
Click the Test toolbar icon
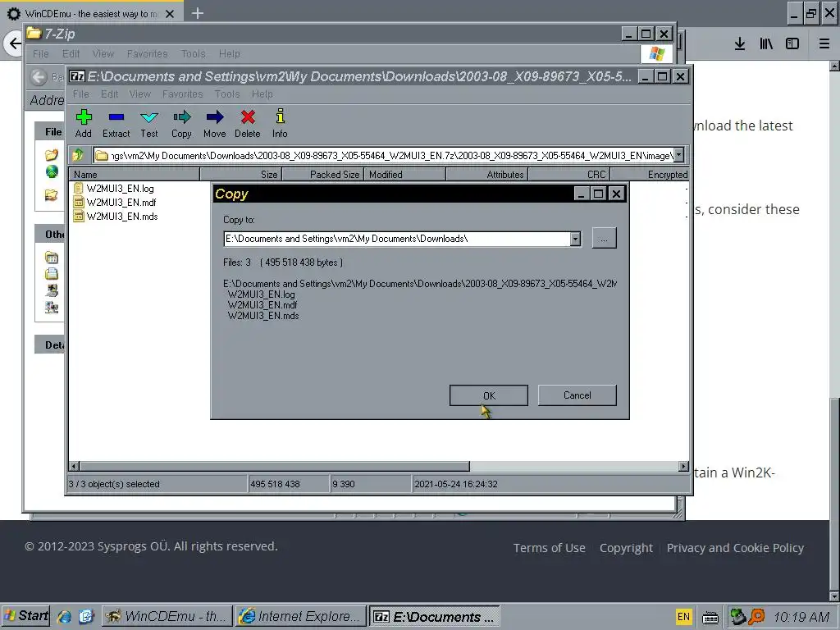tap(149, 116)
